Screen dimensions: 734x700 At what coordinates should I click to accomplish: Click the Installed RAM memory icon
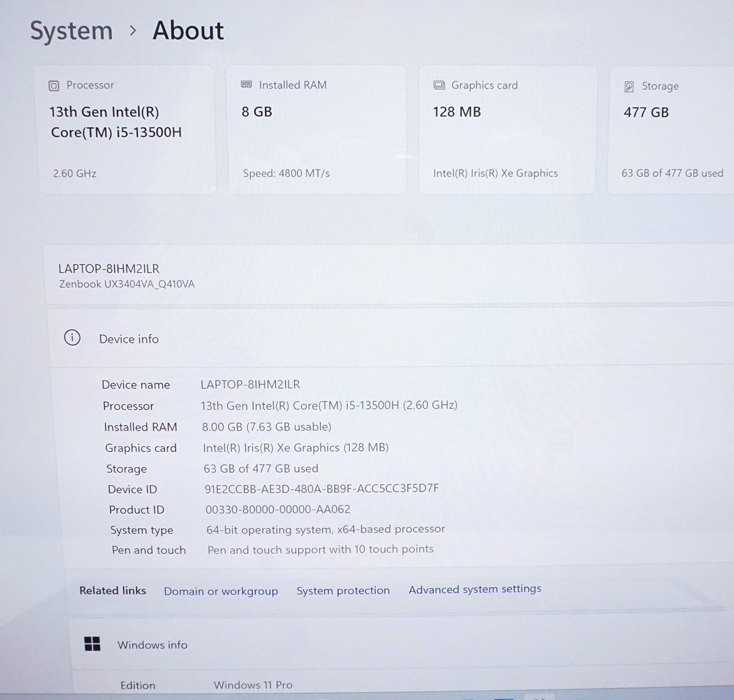(x=247, y=84)
